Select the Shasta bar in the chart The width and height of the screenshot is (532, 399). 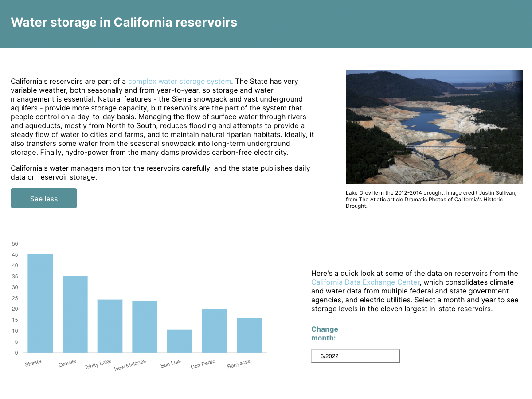40,303
